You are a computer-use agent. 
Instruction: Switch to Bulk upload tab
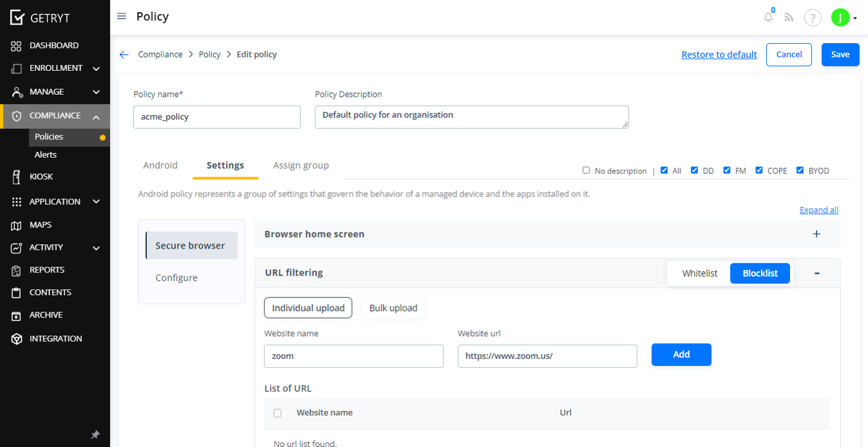click(x=393, y=308)
